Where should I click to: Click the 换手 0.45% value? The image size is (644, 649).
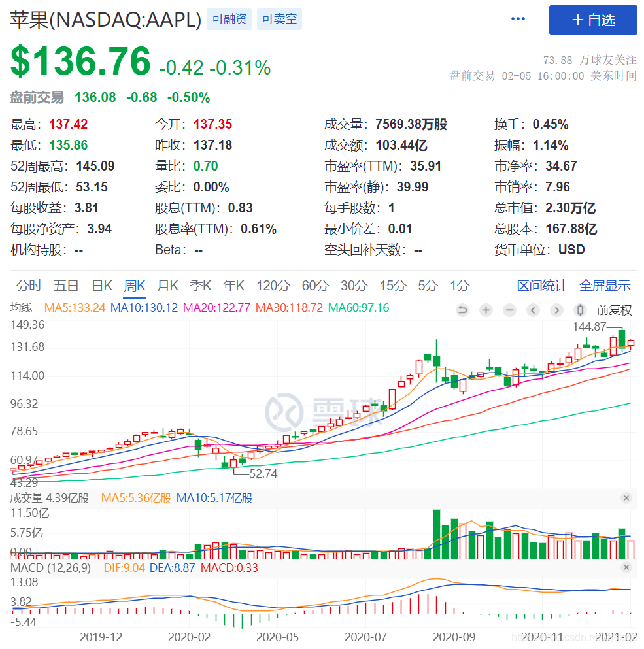pos(551,124)
